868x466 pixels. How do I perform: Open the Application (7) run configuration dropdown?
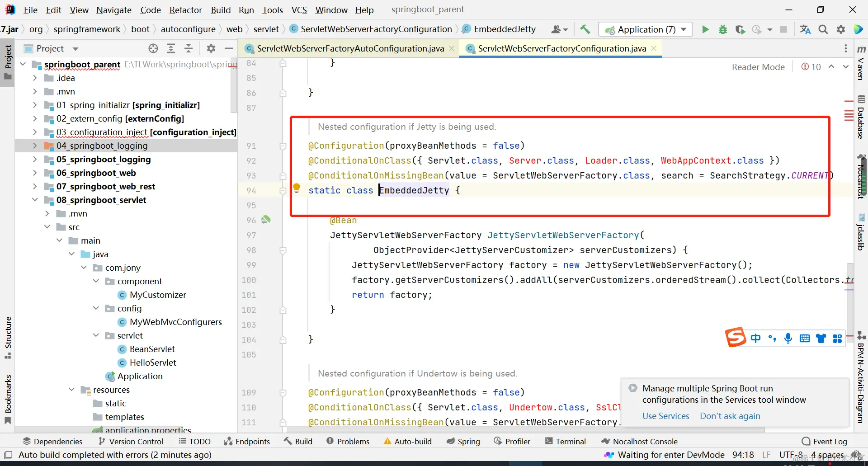646,29
